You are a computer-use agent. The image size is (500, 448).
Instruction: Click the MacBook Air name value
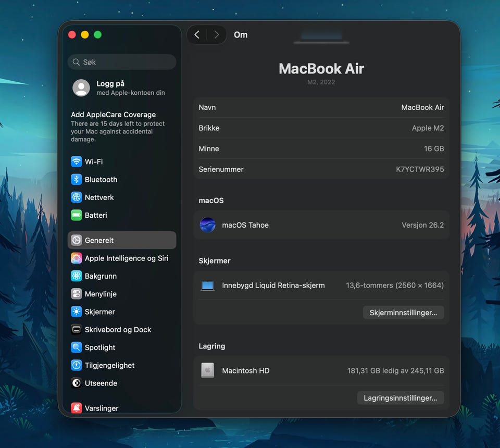point(422,107)
